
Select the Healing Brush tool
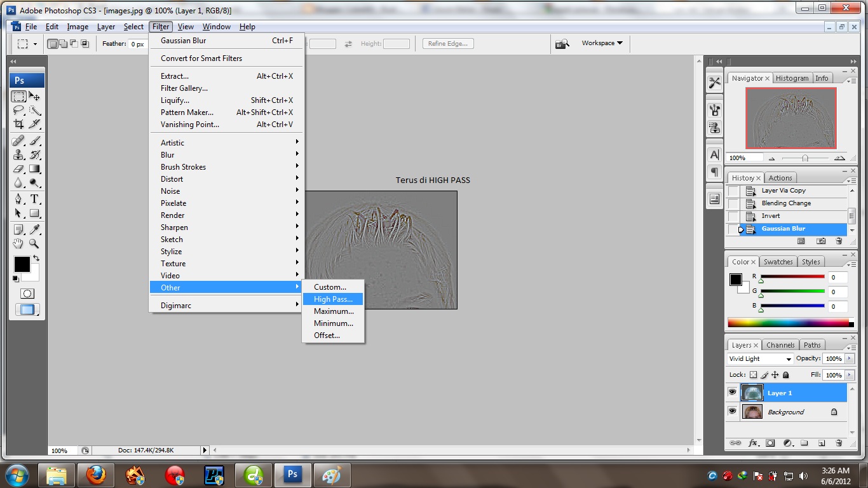(19, 141)
